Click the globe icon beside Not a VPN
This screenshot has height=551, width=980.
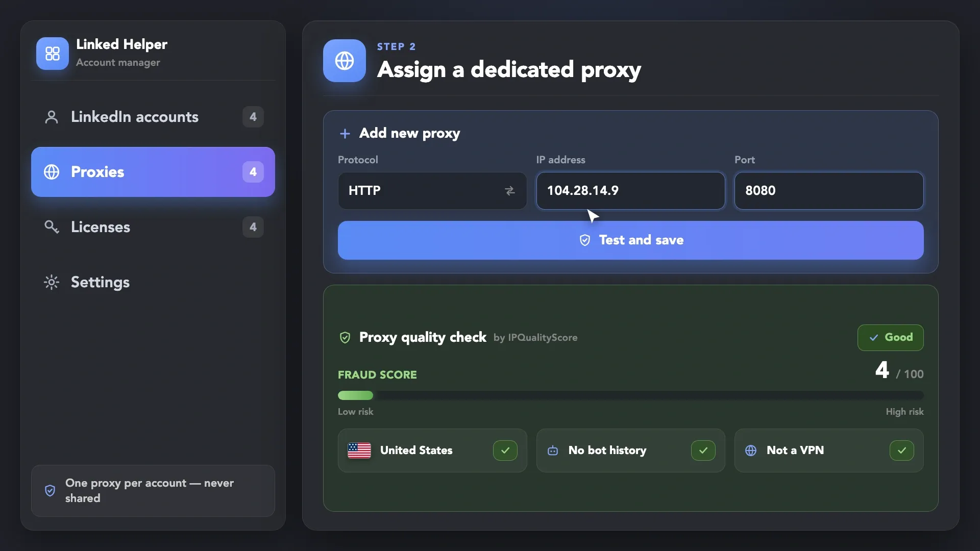pos(751,450)
